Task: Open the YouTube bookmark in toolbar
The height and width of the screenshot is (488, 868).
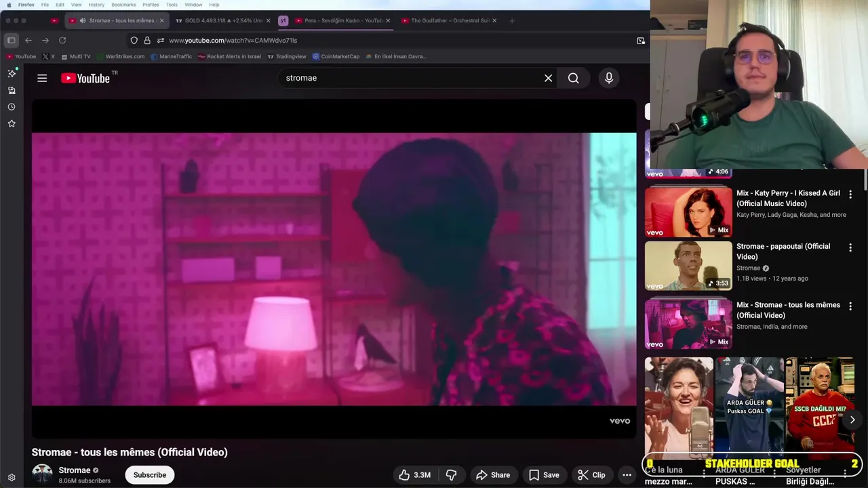Action: (21, 57)
